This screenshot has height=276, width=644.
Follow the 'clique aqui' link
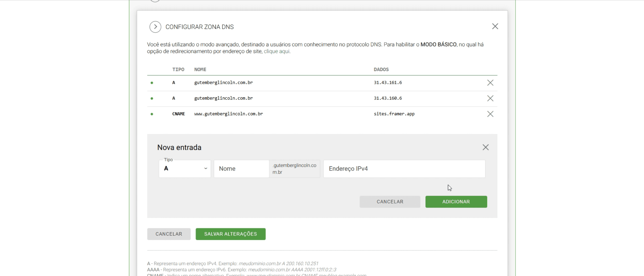(x=277, y=51)
